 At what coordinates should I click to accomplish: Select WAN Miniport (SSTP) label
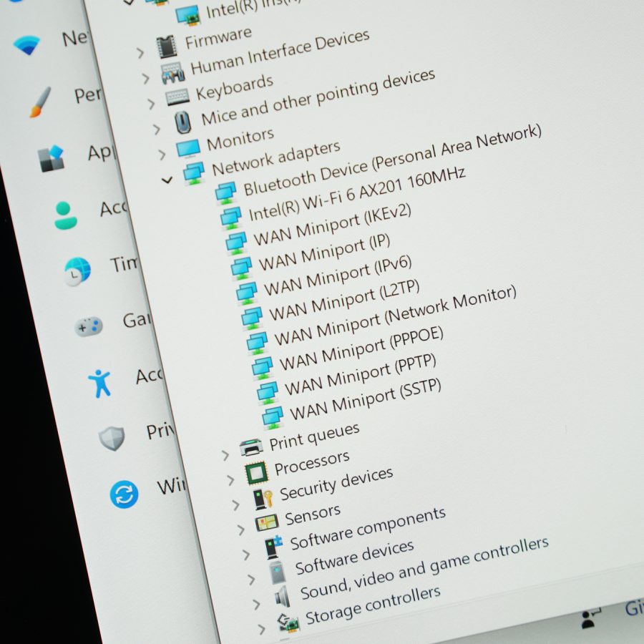coord(366,399)
